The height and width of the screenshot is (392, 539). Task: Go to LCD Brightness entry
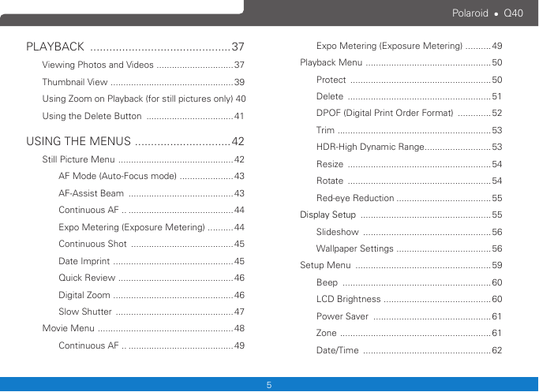tap(409, 299)
